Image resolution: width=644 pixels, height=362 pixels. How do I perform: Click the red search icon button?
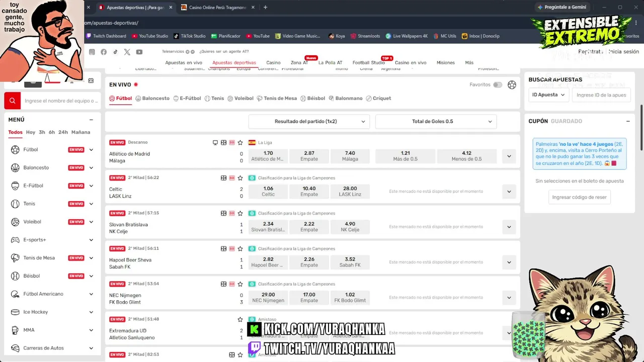pos(13,101)
